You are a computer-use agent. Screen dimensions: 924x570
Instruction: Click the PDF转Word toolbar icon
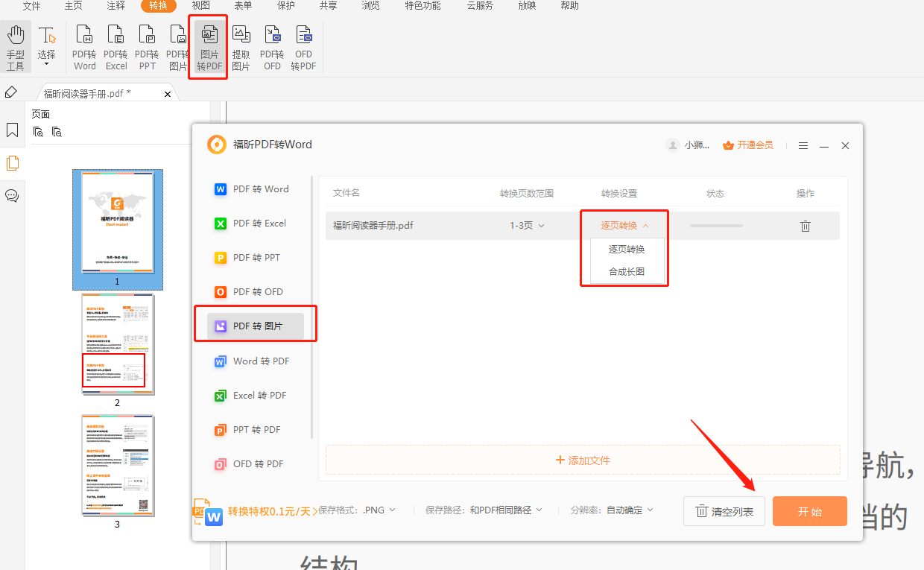(84, 48)
